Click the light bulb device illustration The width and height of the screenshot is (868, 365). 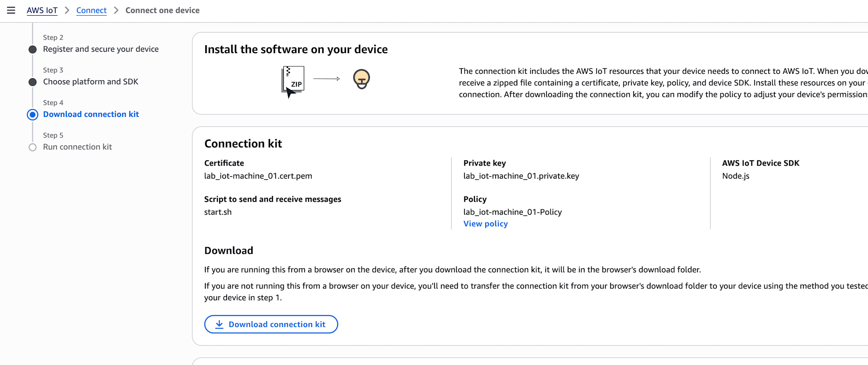click(361, 79)
